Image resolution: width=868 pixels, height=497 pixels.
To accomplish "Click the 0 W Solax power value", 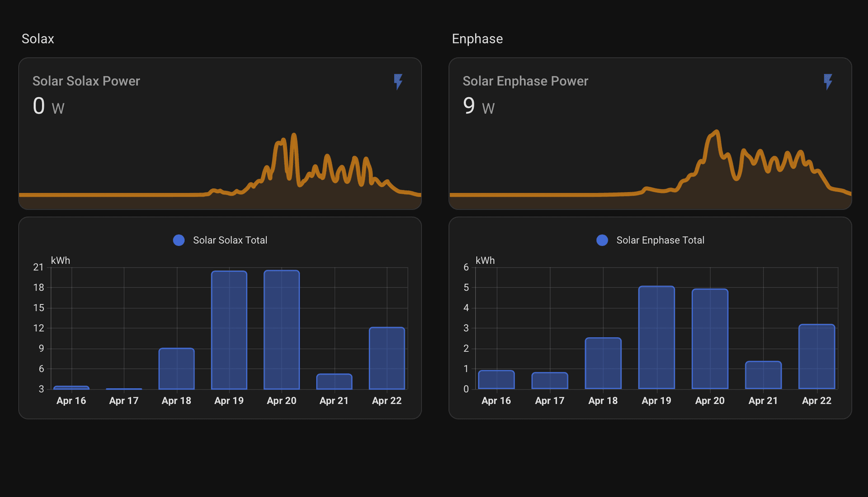I will point(48,106).
